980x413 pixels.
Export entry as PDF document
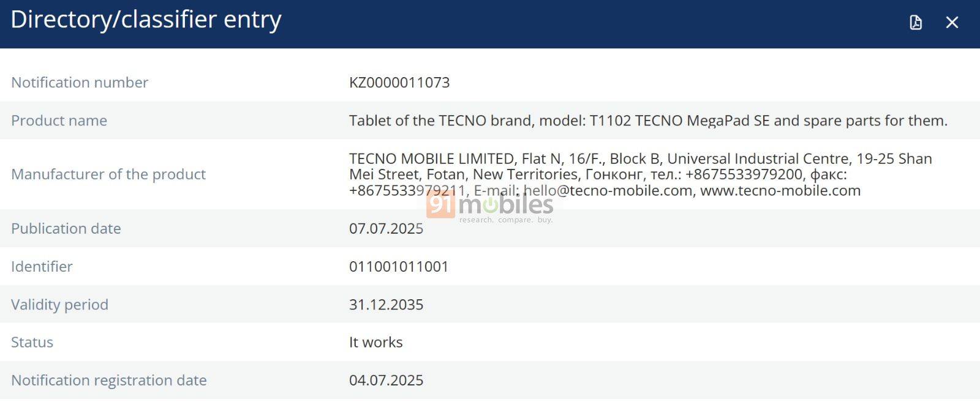pyautogui.click(x=916, y=23)
